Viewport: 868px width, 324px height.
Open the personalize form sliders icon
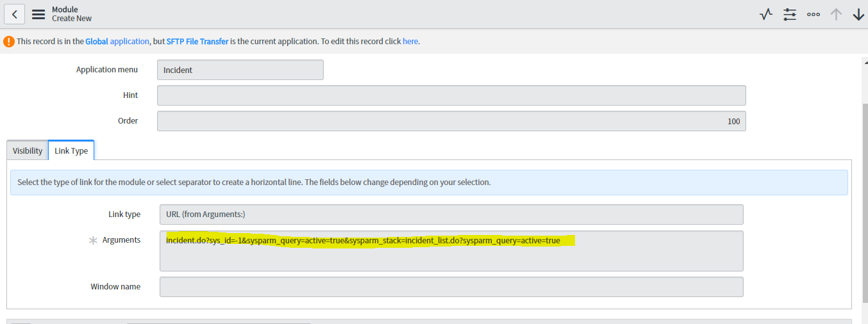790,14
